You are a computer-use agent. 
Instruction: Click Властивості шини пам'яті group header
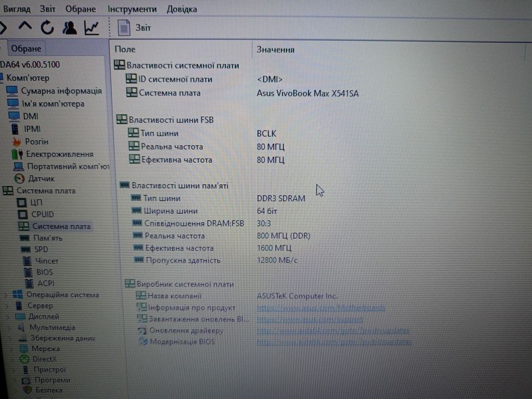180,186
